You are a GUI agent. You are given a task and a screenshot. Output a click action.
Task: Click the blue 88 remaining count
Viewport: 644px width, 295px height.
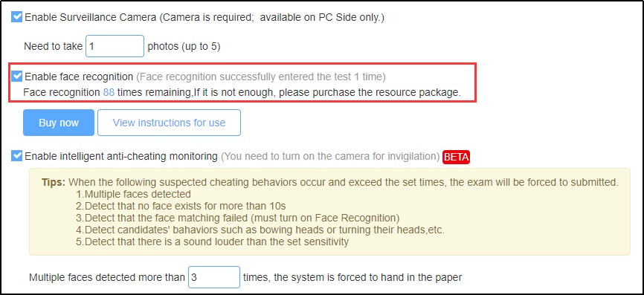tap(109, 93)
